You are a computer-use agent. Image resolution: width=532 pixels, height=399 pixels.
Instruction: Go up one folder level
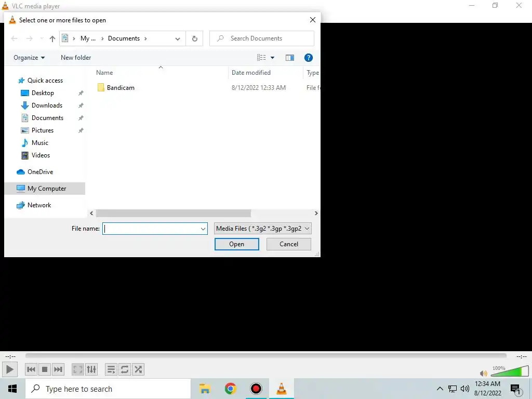(x=52, y=38)
